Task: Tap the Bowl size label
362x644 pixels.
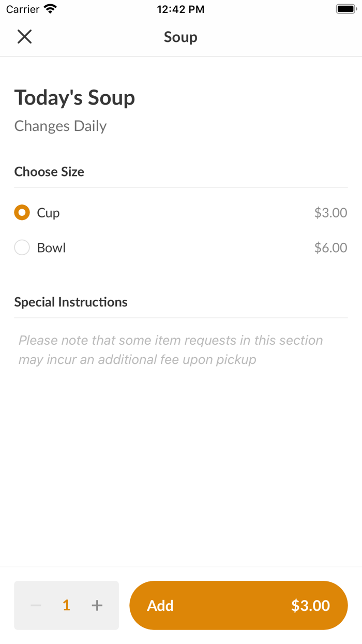Action: (x=51, y=248)
